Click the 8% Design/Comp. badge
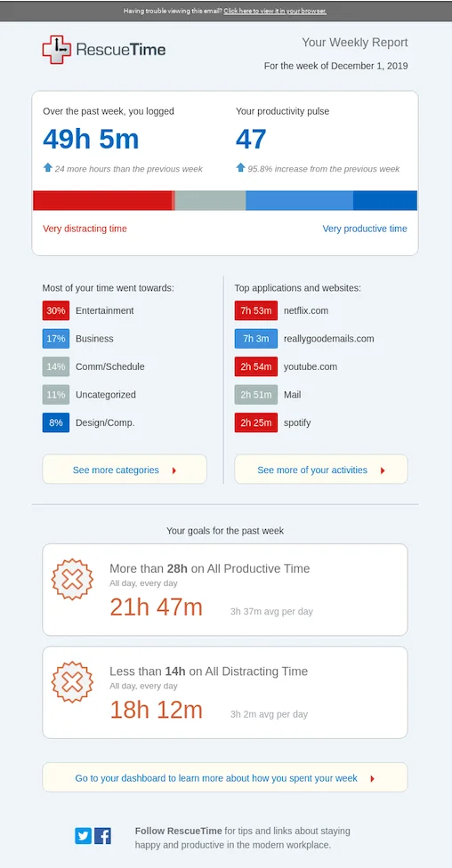Screen dimensions: 452x868 (56, 423)
